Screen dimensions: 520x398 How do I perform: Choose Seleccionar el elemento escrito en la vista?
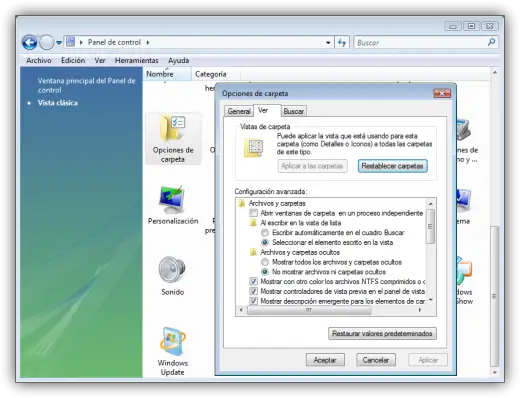265,242
